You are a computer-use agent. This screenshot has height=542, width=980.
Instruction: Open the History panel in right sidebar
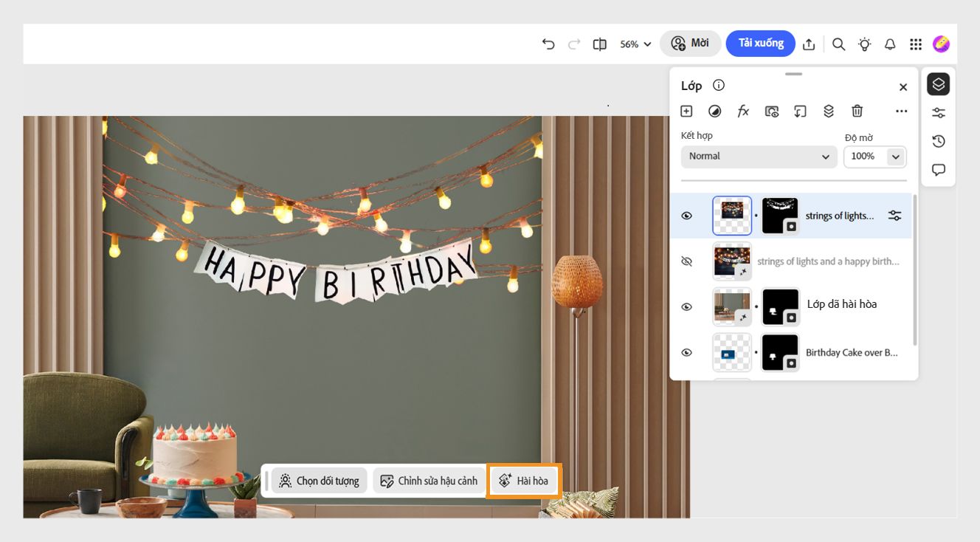click(x=938, y=140)
